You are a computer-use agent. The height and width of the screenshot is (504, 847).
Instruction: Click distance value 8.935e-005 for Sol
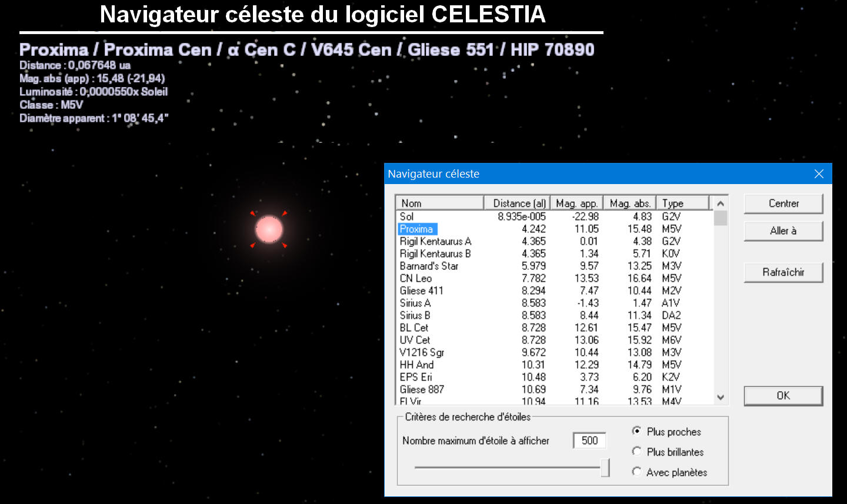(522, 216)
